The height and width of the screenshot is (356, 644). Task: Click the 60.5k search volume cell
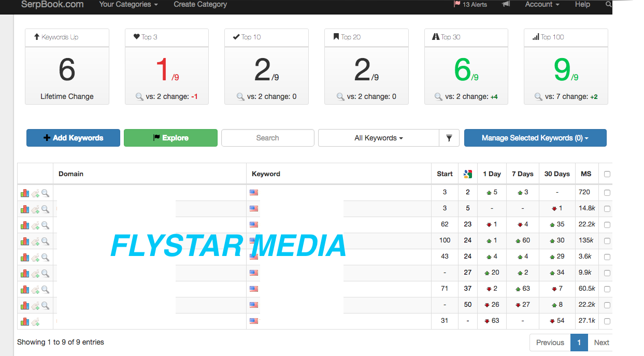tap(587, 289)
